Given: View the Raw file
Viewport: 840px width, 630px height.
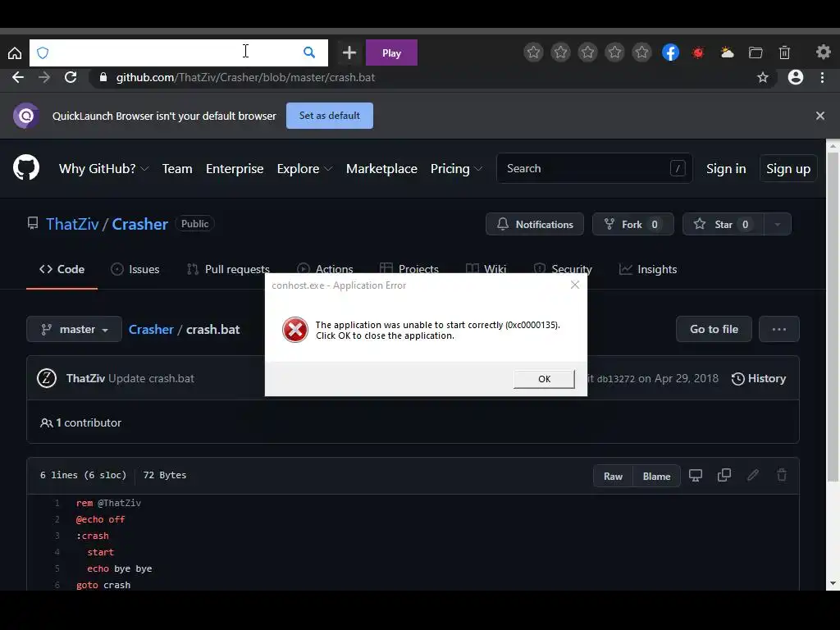Looking at the screenshot, I should click(x=614, y=477).
